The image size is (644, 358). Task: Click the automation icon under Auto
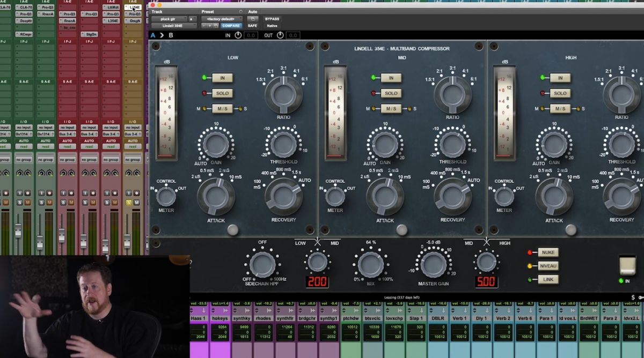tap(253, 19)
